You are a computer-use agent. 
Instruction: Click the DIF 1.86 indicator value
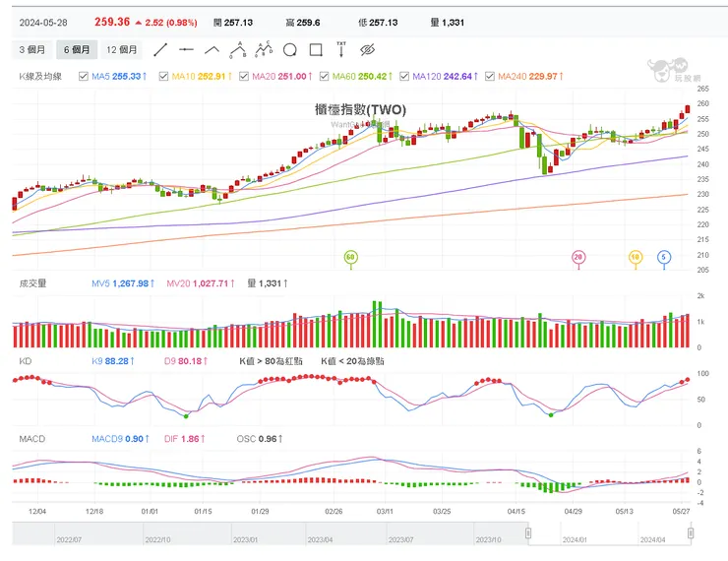pos(184,439)
